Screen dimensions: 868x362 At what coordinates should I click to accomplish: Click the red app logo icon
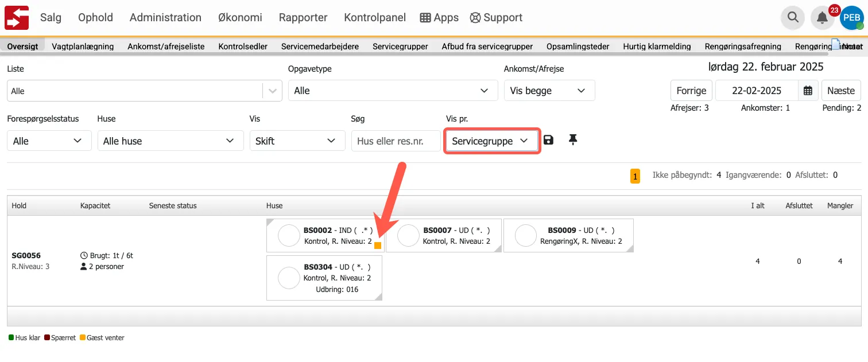pyautogui.click(x=17, y=18)
